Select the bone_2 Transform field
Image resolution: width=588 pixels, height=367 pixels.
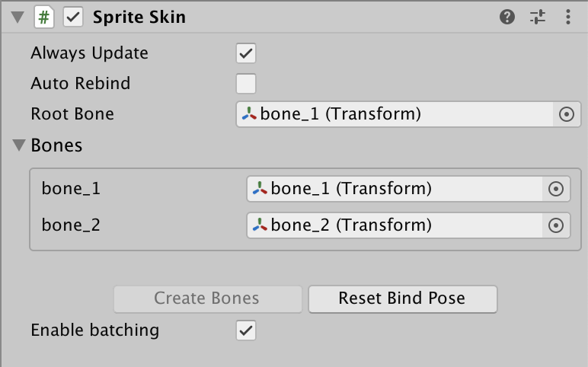coord(396,225)
